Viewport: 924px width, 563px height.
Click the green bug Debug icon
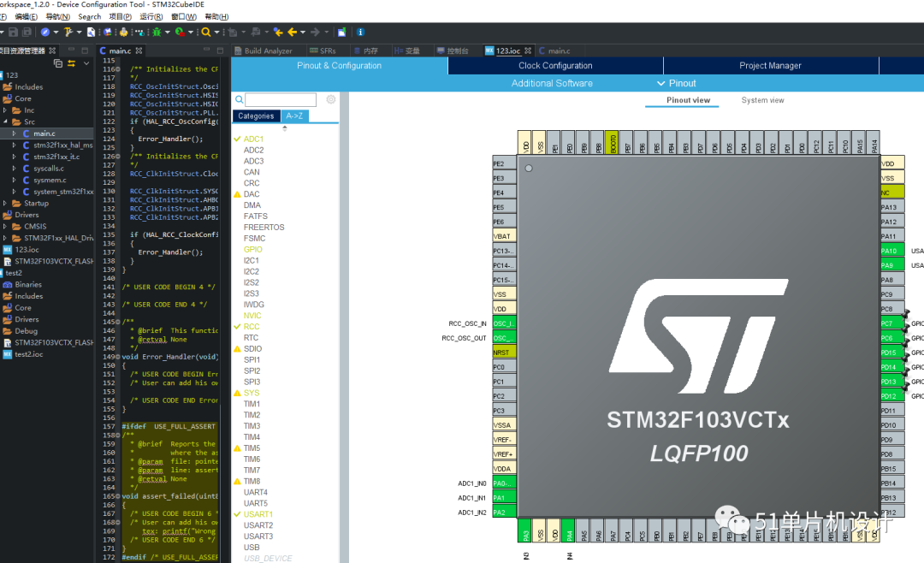[157, 32]
